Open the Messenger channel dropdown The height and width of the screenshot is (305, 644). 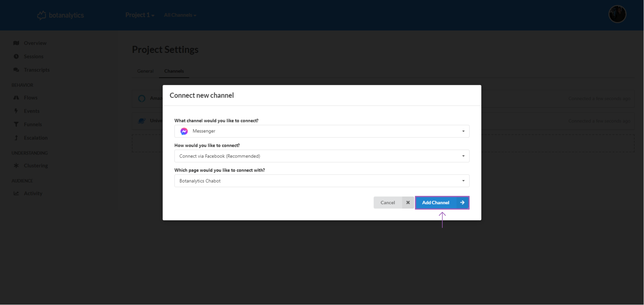[322, 131]
